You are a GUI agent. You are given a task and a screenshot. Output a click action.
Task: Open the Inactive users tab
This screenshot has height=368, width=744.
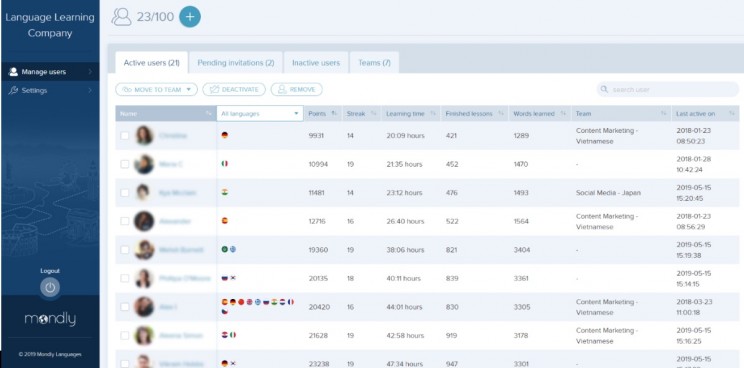click(x=316, y=63)
